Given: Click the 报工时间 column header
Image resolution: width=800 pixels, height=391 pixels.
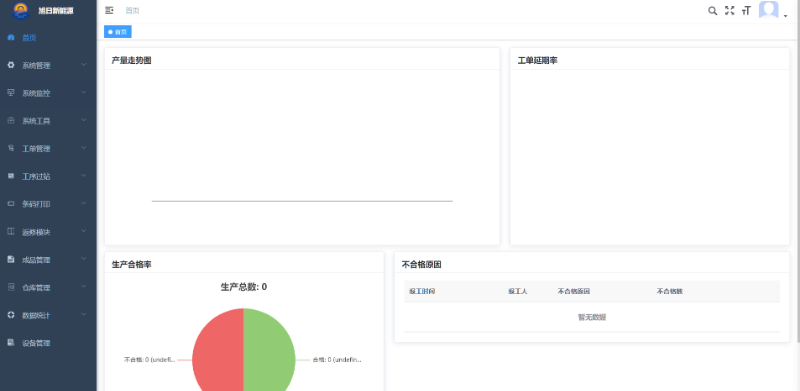Looking at the screenshot, I should (x=422, y=291).
